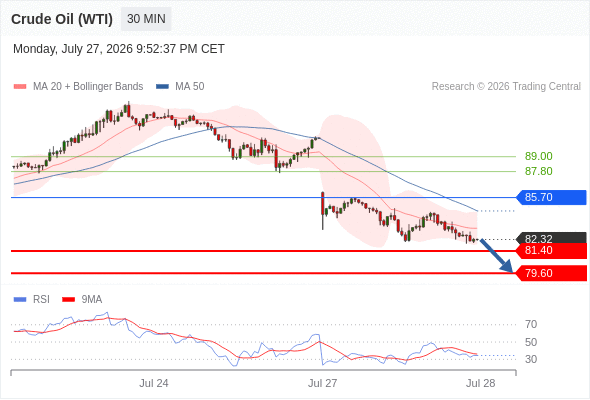
Task: Click the green 87.80 resistance label
Action: point(539,171)
